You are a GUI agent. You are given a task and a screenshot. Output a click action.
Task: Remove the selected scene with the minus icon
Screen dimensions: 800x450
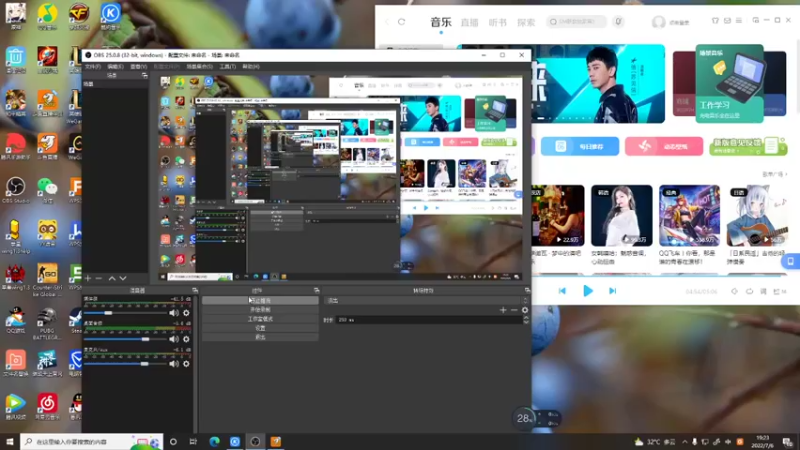(99, 279)
